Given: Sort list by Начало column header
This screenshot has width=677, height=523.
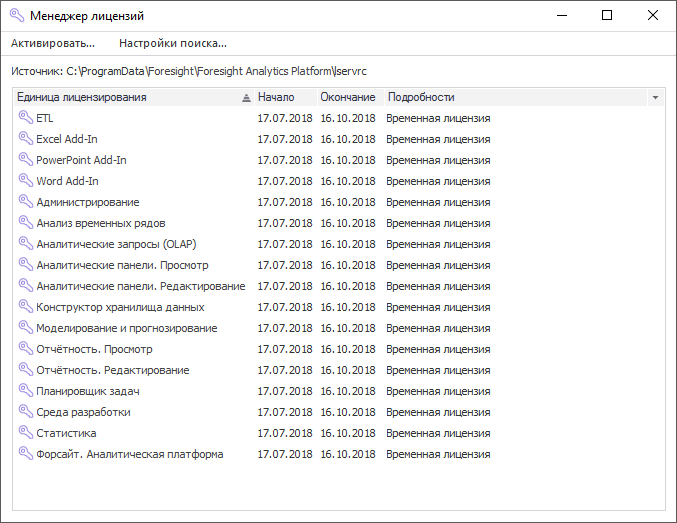Looking at the screenshot, I should tap(276, 97).
